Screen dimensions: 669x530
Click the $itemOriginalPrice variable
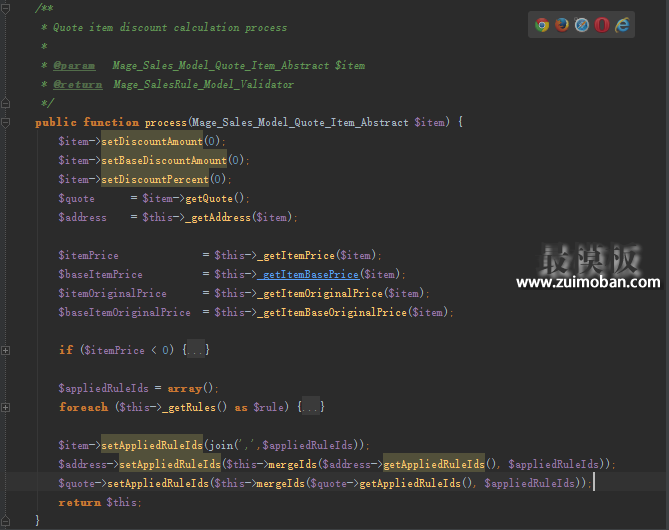click(113, 294)
